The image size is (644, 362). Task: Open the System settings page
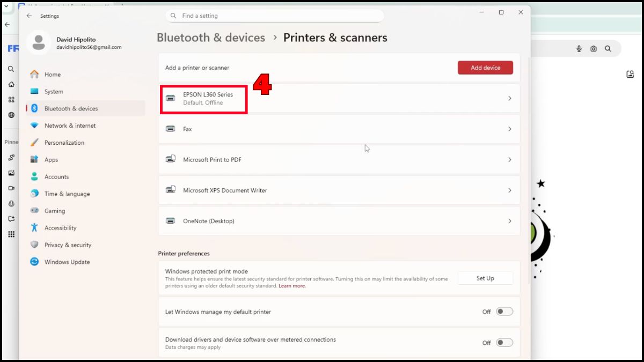coord(85,92)
